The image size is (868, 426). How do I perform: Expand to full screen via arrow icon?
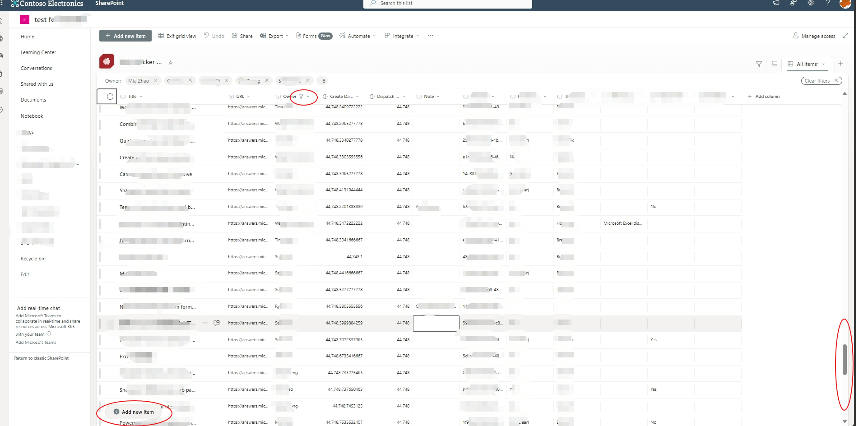845,36
